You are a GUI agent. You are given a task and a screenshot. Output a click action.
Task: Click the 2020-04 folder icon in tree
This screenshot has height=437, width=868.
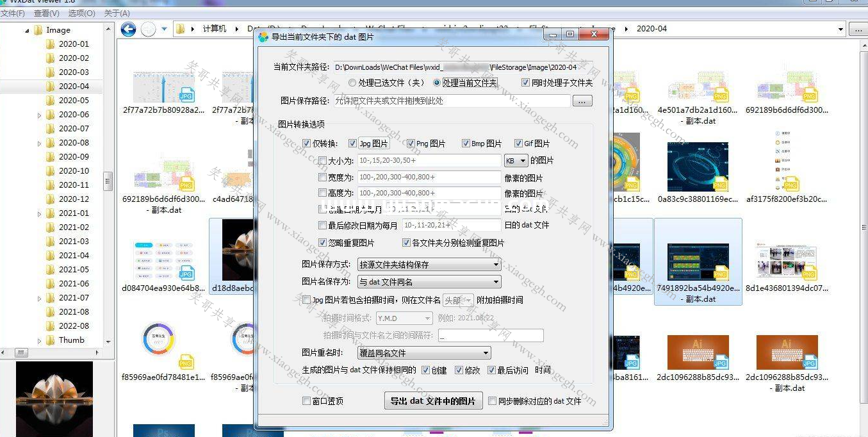(50, 87)
